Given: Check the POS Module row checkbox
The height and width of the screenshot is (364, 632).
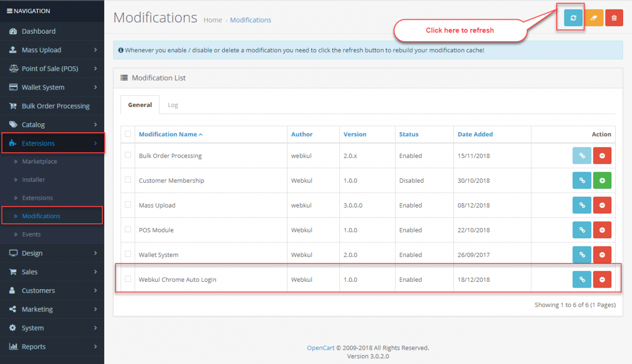Looking at the screenshot, I should click(128, 230).
